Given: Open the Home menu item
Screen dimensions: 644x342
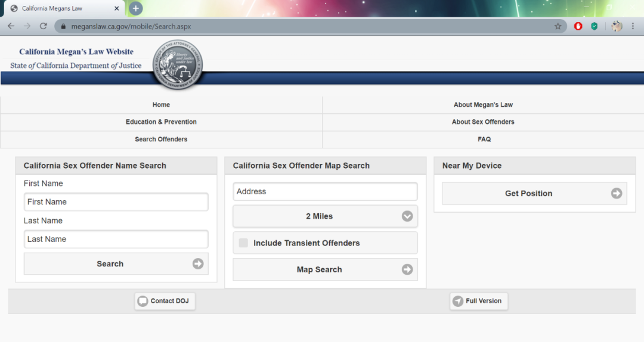Looking at the screenshot, I should (161, 105).
